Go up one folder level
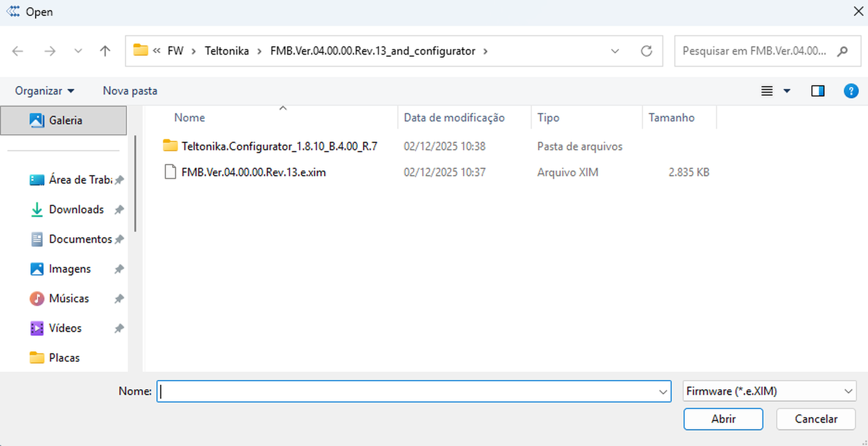 click(x=105, y=51)
